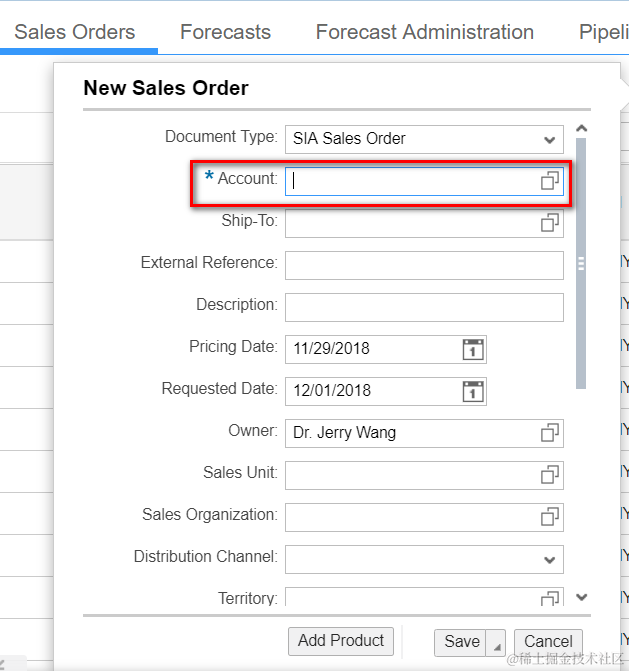Open calendar picker for Requested Date

473,391
